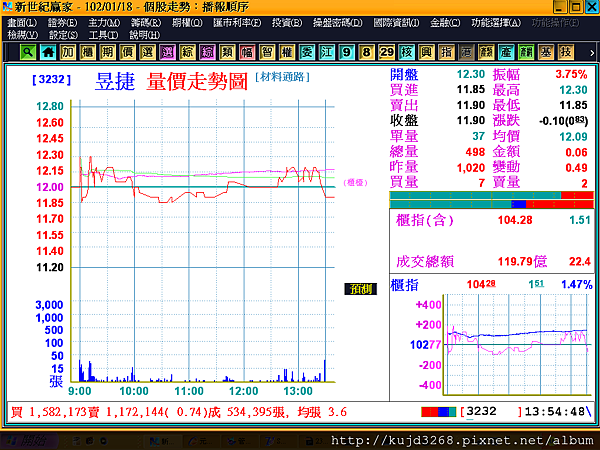
Task: Click the cyan 9 toolbar icon
Action: point(346,52)
